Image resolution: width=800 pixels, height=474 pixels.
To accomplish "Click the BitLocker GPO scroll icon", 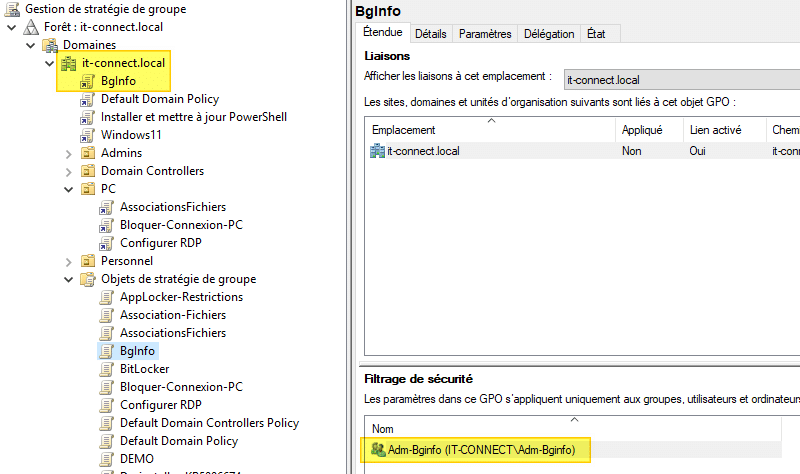I will (106, 369).
